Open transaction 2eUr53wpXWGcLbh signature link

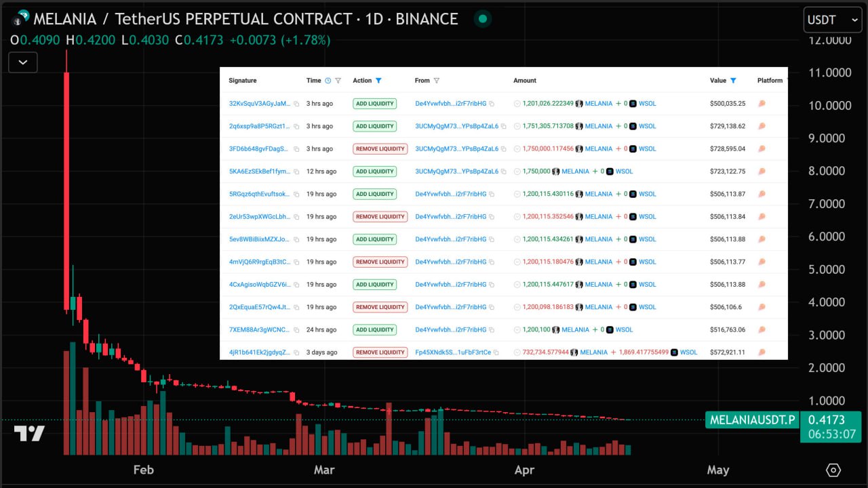coord(260,217)
